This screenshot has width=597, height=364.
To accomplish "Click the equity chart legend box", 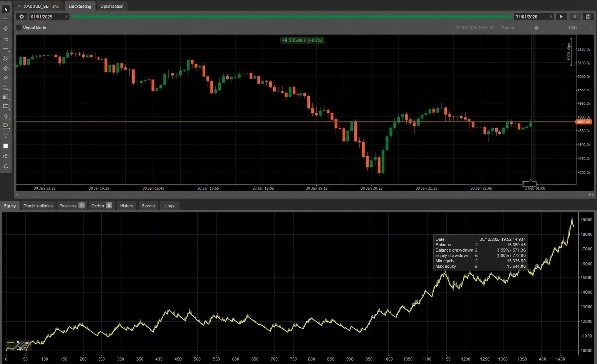I will click(18, 346).
